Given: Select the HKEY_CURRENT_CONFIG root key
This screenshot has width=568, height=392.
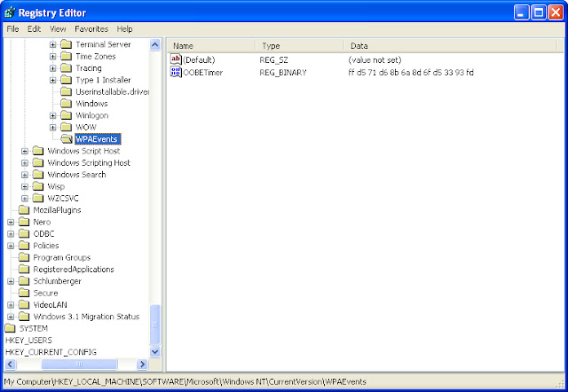Looking at the screenshot, I should pyautogui.click(x=51, y=352).
